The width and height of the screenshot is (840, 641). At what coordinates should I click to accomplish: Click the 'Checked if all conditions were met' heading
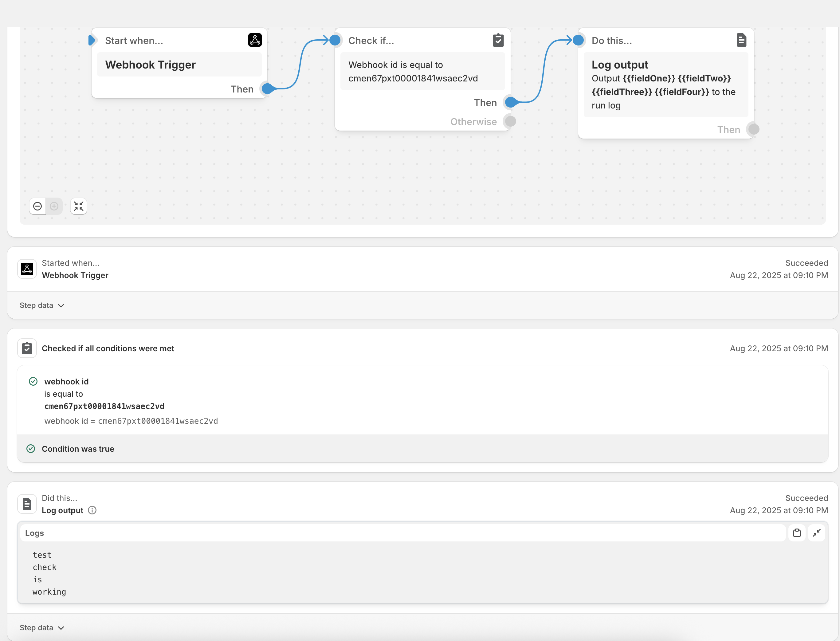click(108, 348)
